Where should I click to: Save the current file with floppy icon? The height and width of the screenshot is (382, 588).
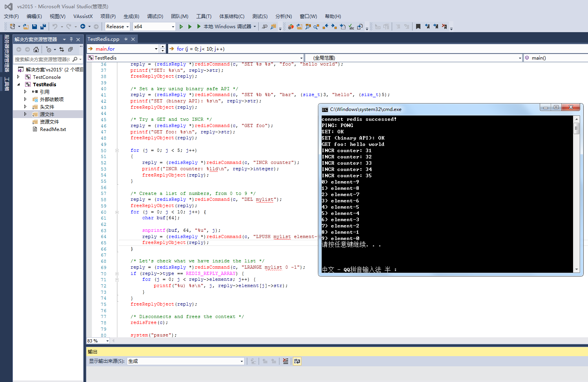pyautogui.click(x=34, y=26)
